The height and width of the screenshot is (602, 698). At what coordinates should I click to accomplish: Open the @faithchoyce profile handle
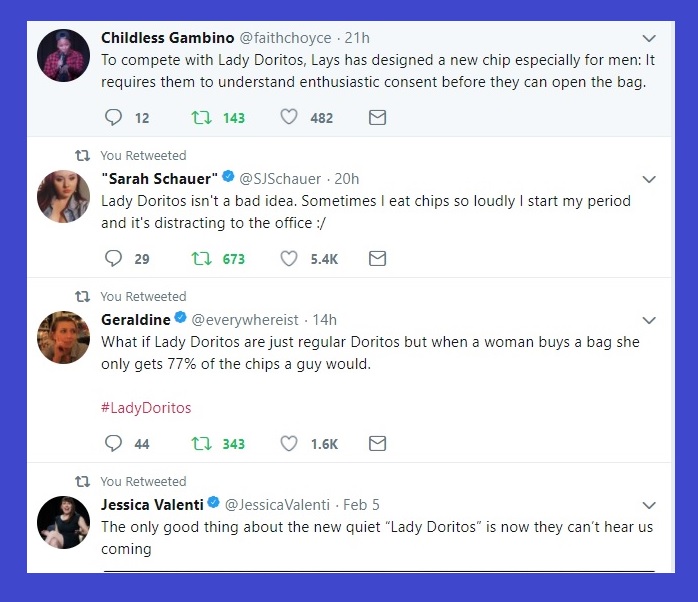pyautogui.click(x=283, y=38)
